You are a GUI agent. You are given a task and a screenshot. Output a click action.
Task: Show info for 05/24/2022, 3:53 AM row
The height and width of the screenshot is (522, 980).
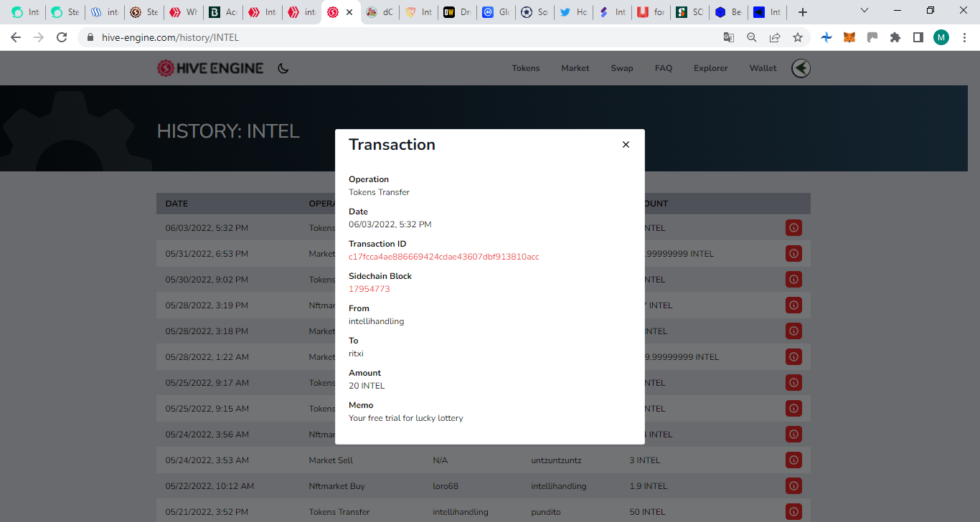tap(793, 460)
